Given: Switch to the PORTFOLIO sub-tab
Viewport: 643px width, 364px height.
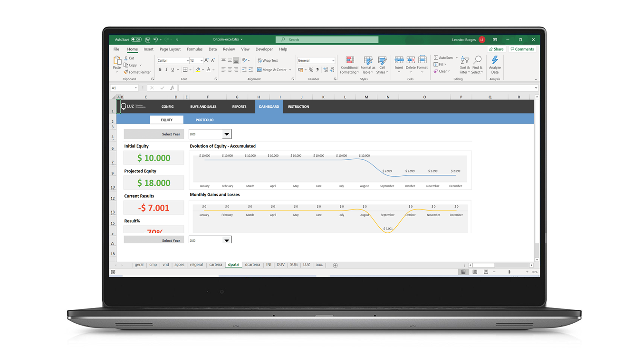Looking at the screenshot, I should (x=205, y=120).
